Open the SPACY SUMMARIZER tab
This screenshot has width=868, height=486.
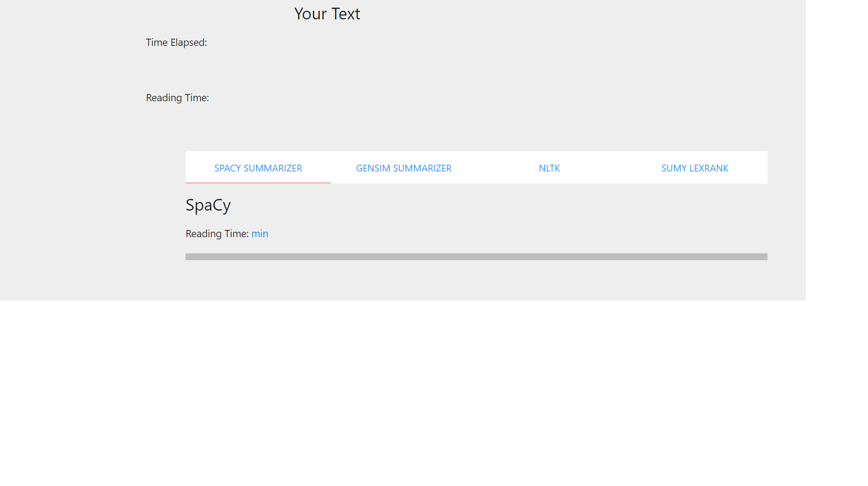[258, 168]
